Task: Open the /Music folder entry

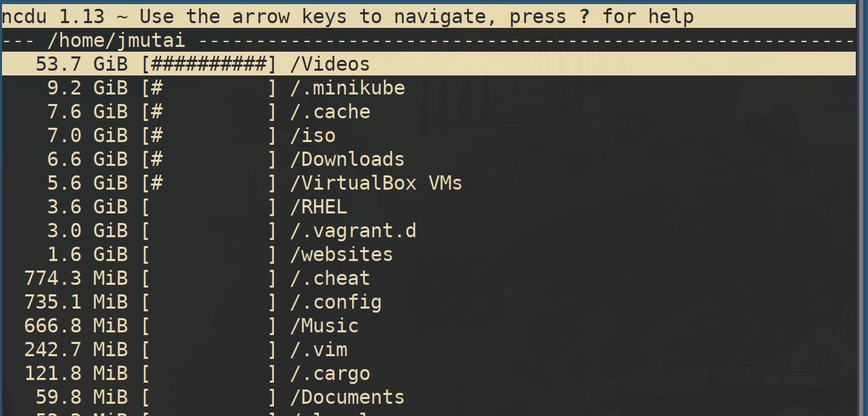Action: click(324, 326)
